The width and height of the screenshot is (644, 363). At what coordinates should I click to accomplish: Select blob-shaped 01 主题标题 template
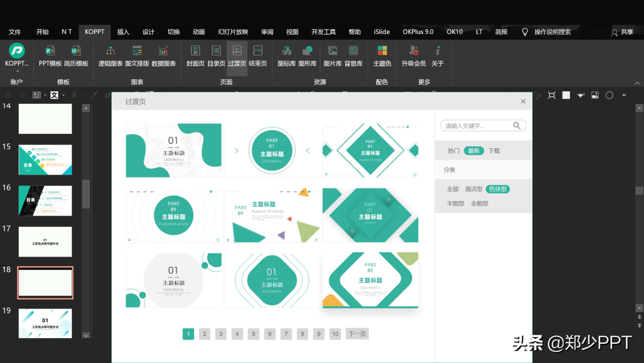(173, 150)
